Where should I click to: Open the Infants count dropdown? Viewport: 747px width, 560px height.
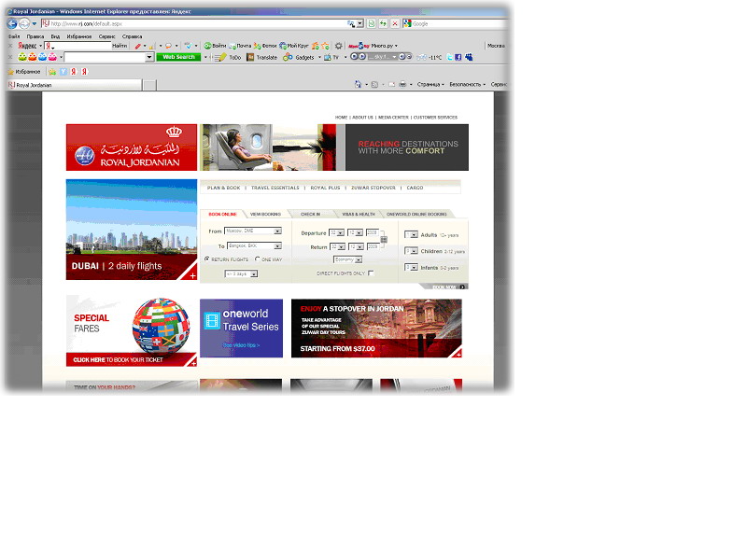click(411, 267)
